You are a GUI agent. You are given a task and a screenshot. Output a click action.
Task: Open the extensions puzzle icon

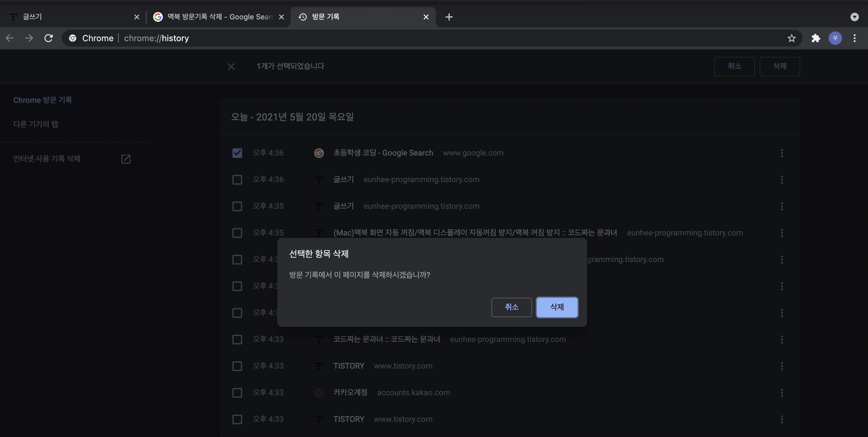coord(816,38)
